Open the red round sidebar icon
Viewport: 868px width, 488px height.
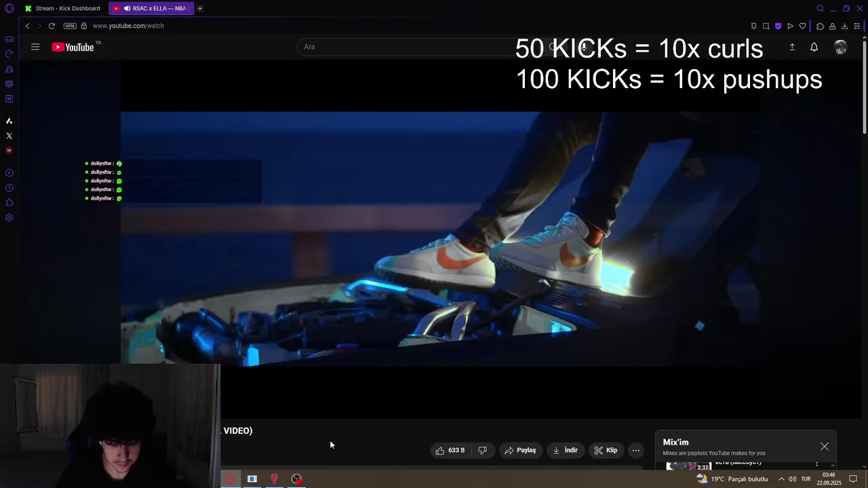(x=9, y=150)
